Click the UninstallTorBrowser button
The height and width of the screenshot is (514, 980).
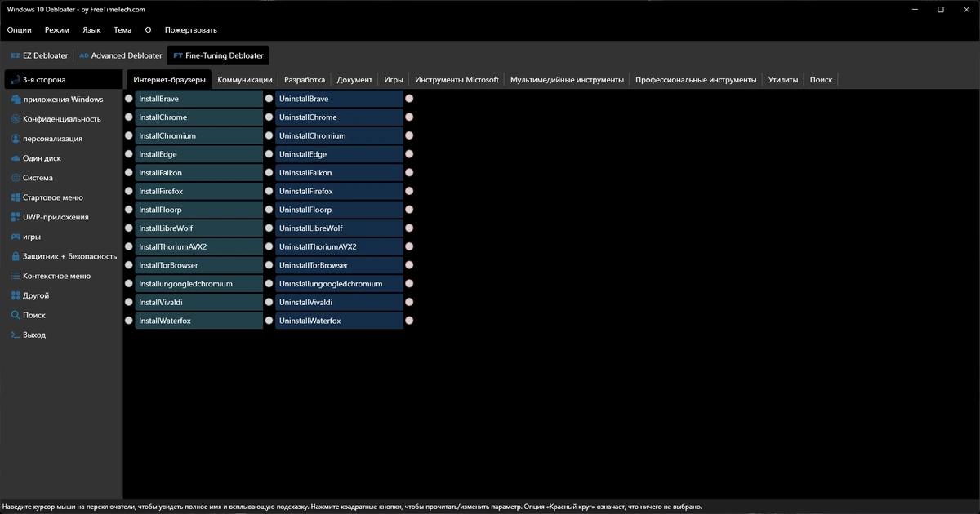point(339,265)
